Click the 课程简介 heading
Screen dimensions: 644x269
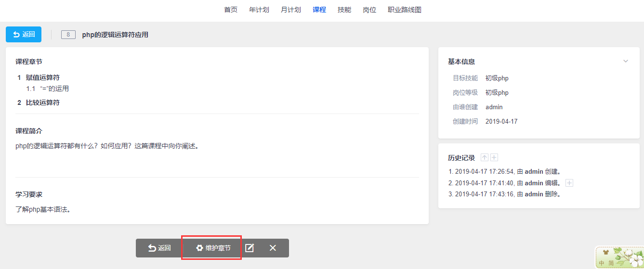click(29, 131)
